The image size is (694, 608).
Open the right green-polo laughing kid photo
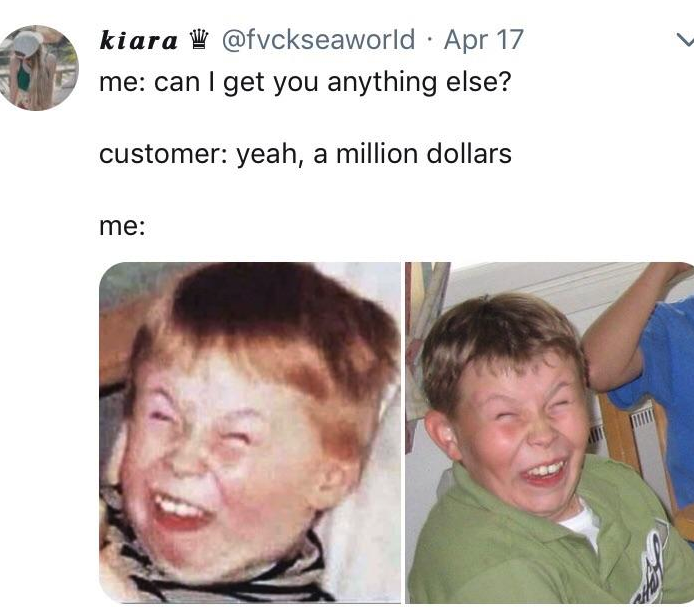549,432
